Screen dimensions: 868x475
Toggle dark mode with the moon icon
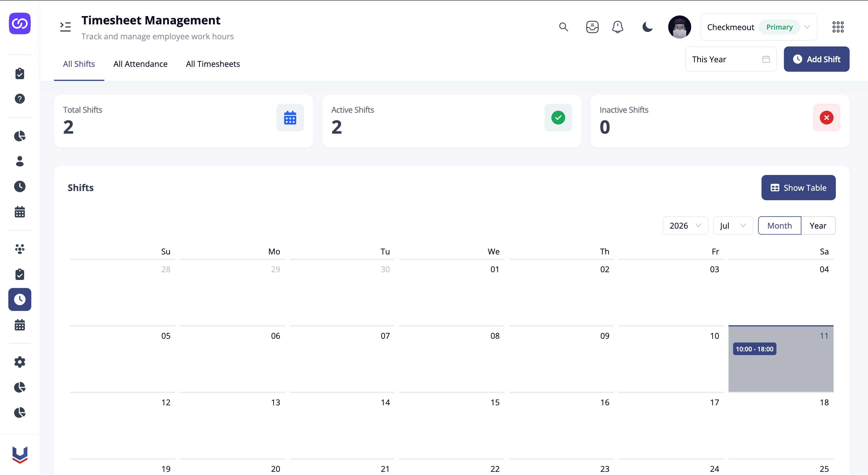coord(647,27)
